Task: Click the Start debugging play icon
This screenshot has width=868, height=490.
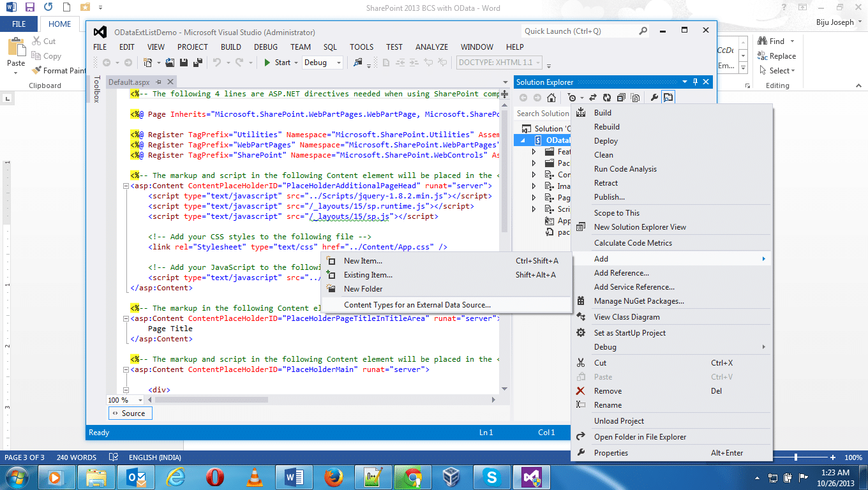Action: pyautogui.click(x=267, y=63)
